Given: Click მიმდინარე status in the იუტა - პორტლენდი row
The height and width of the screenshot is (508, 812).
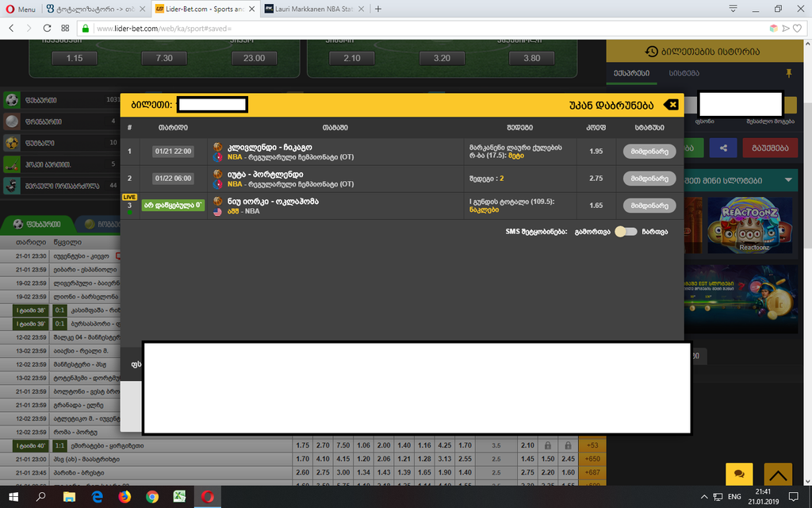Looking at the screenshot, I should 649,179.
